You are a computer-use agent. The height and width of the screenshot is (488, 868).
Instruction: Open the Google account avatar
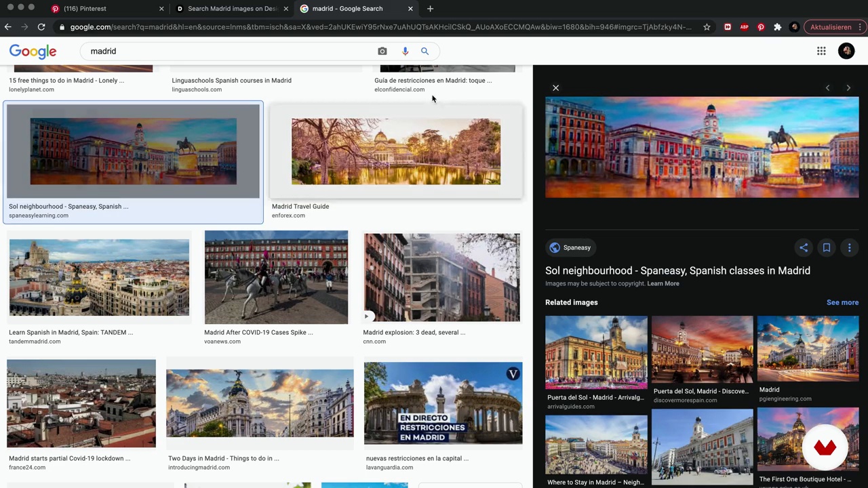click(x=846, y=51)
